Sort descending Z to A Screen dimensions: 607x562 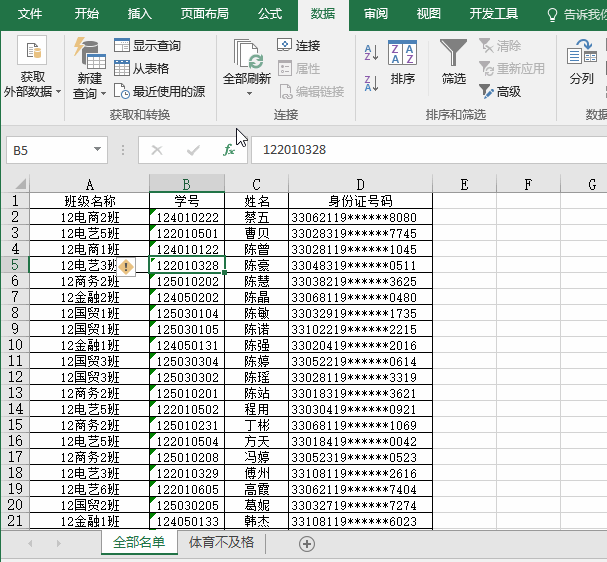coord(371,83)
